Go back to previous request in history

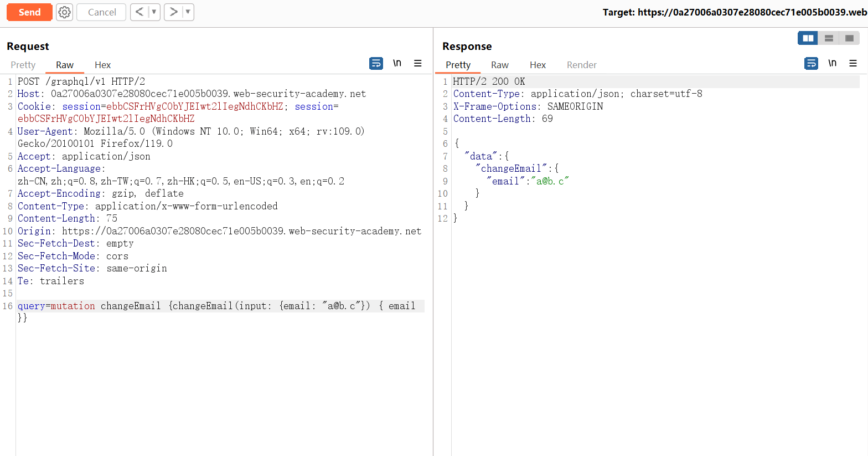pyautogui.click(x=139, y=12)
